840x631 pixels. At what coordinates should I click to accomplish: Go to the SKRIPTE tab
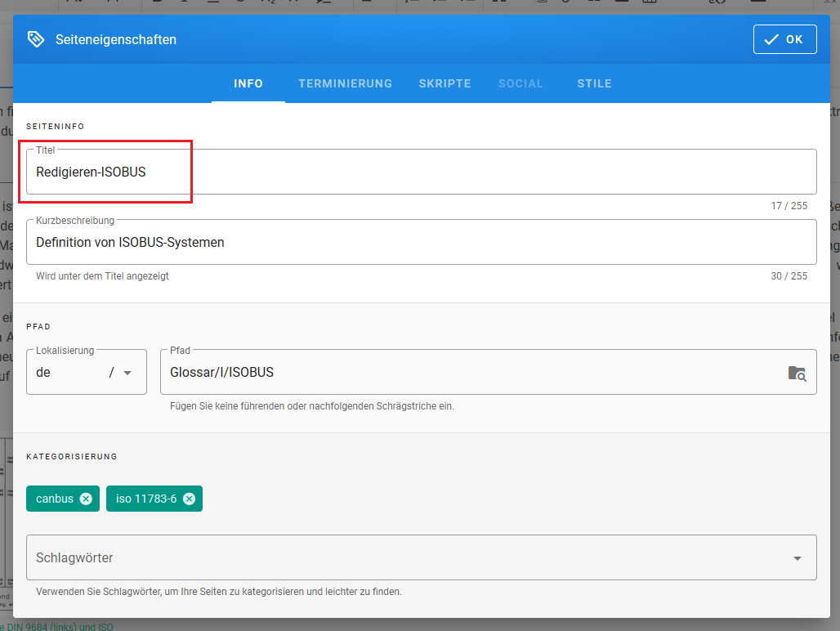click(x=445, y=83)
